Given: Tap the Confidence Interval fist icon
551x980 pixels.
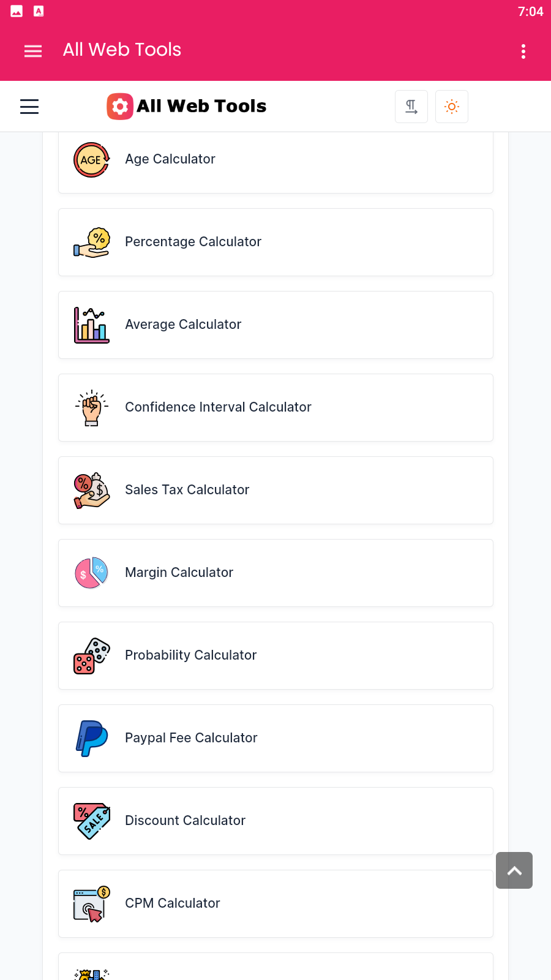Looking at the screenshot, I should tap(91, 408).
